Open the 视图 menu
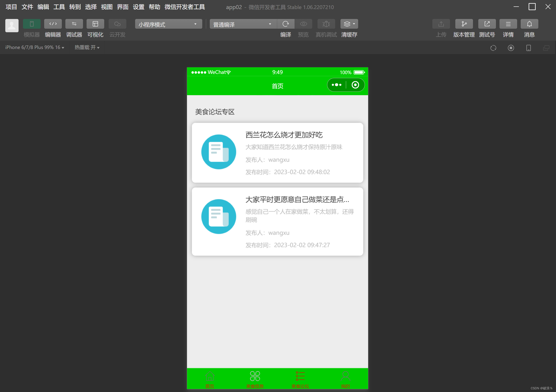 point(107,7)
